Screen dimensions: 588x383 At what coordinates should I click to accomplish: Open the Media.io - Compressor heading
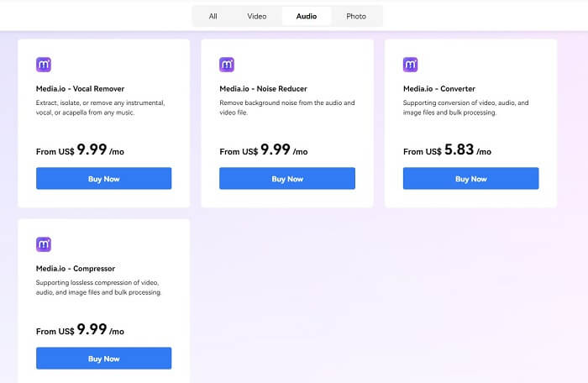pos(76,269)
